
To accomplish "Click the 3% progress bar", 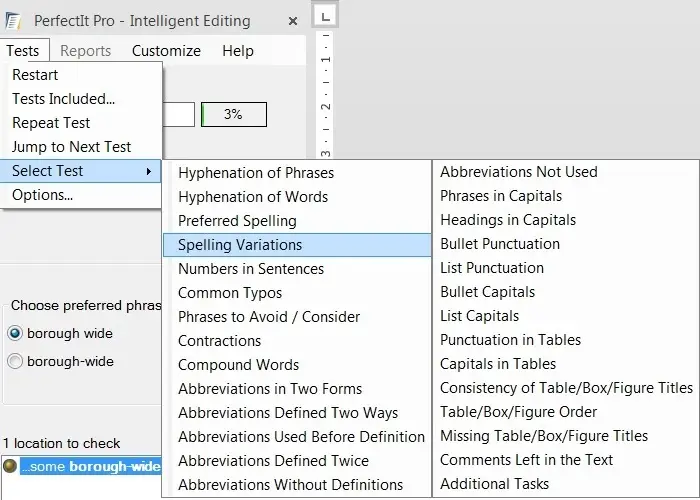I will [234, 115].
